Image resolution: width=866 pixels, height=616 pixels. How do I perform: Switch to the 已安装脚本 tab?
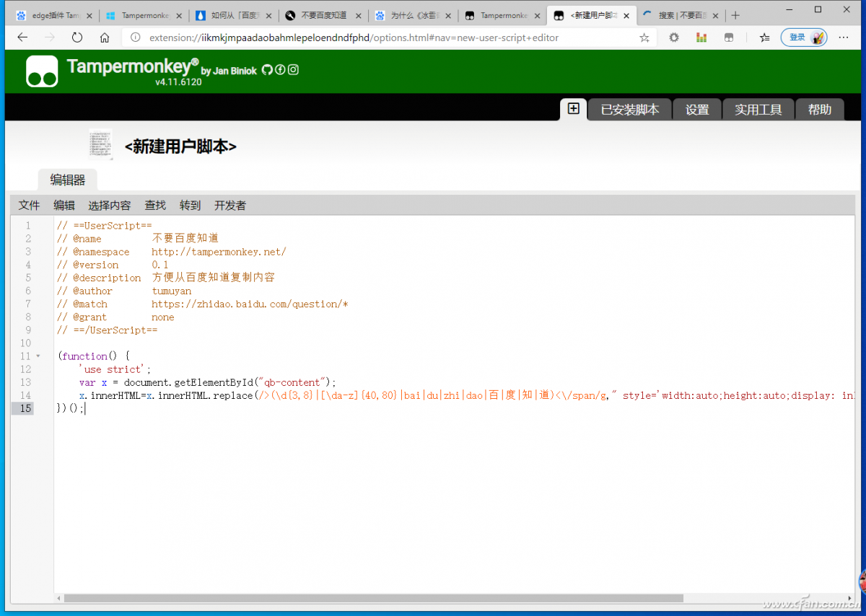tap(630, 110)
